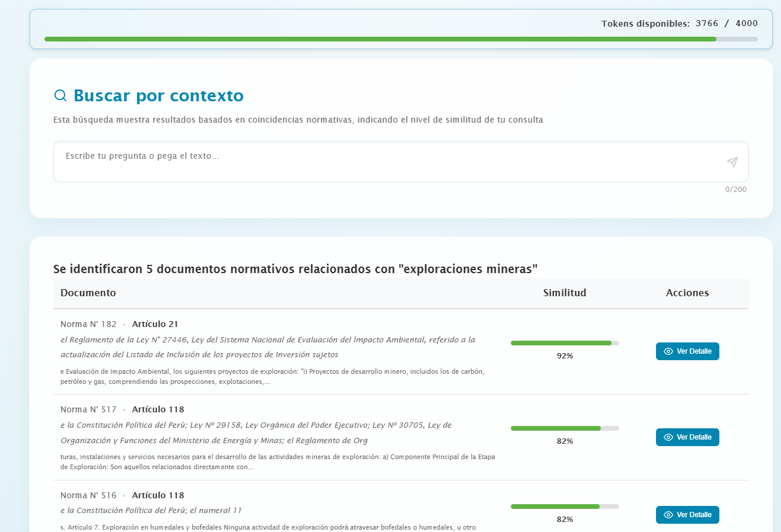Click the magnifier icon beside Buscar por contexto
Viewport: 781px width, 532px height.
[x=60, y=95]
